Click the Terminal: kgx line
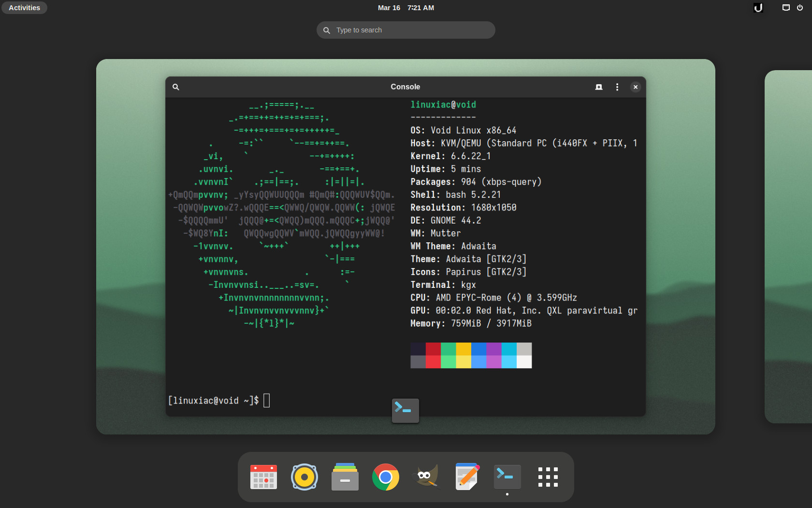Screen dimensions: 812x508 point(443,285)
